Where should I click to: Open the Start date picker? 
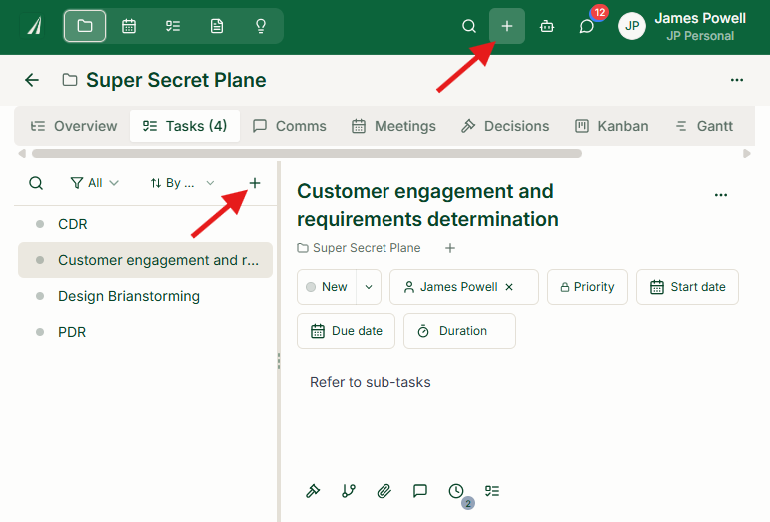688,287
